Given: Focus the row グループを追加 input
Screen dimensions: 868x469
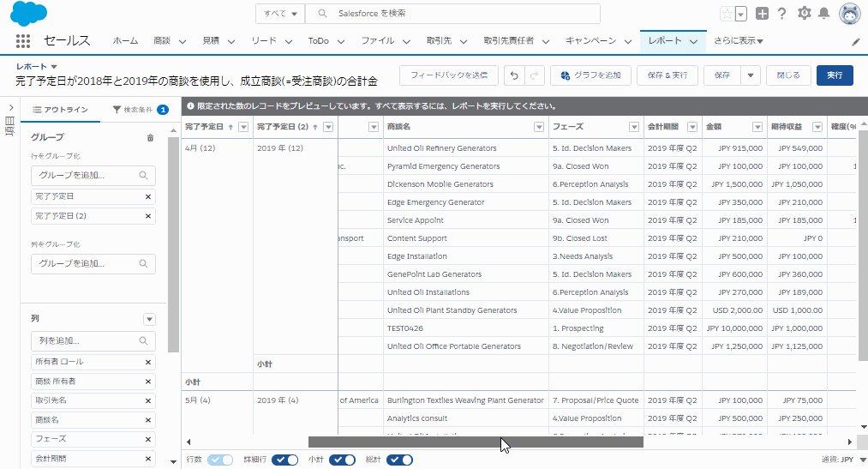Looking at the screenshot, I should (93, 176).
